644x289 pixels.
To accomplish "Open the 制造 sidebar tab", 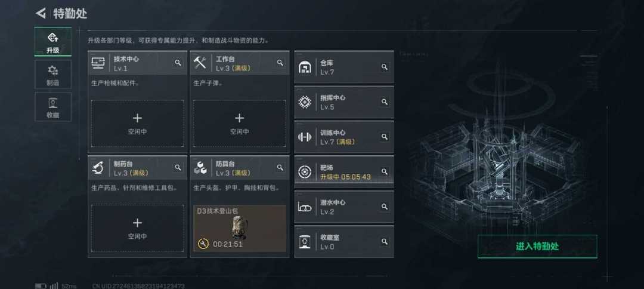I will click(52, 75).
